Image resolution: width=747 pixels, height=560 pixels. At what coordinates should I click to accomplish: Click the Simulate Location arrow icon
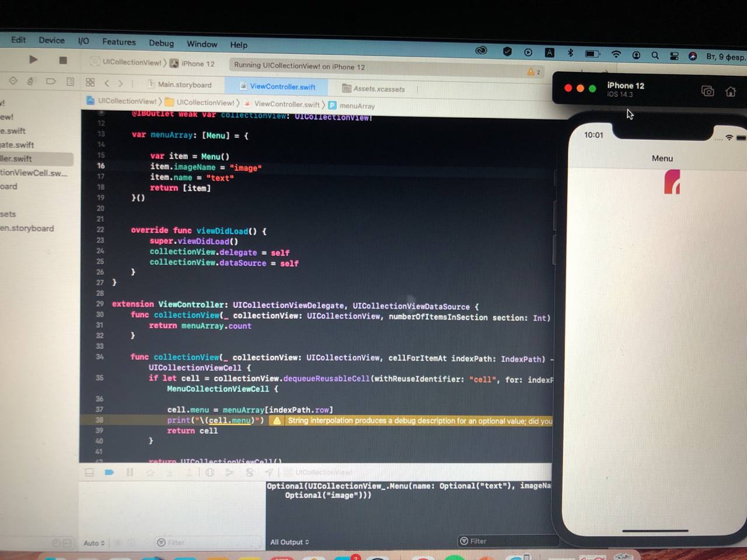(x=269, y=473)
